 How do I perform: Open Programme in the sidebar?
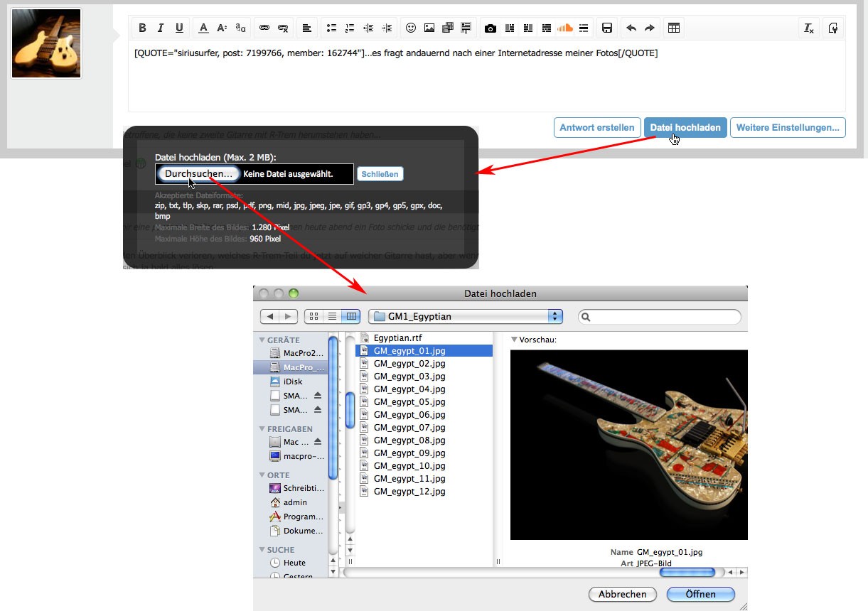(290, 517)
